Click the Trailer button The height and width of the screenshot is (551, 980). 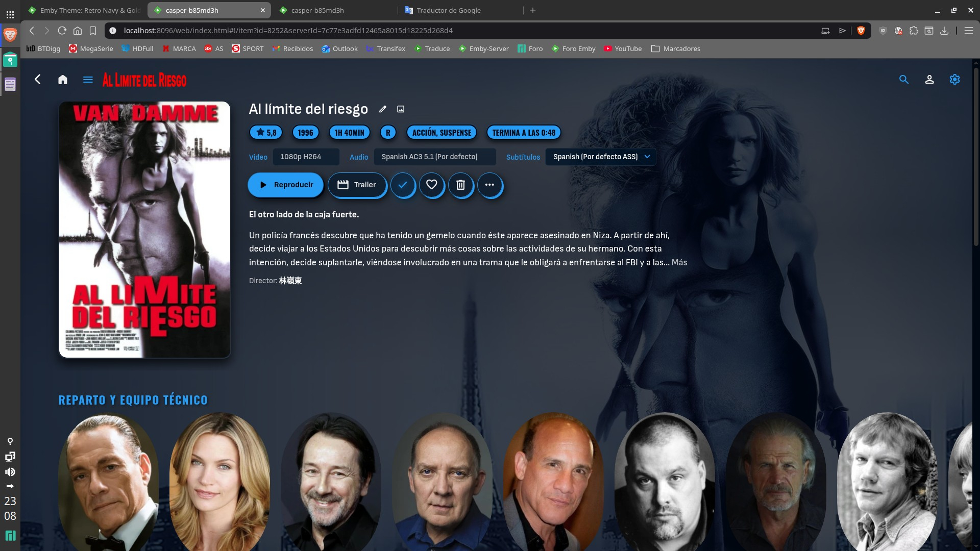(357, 185)
